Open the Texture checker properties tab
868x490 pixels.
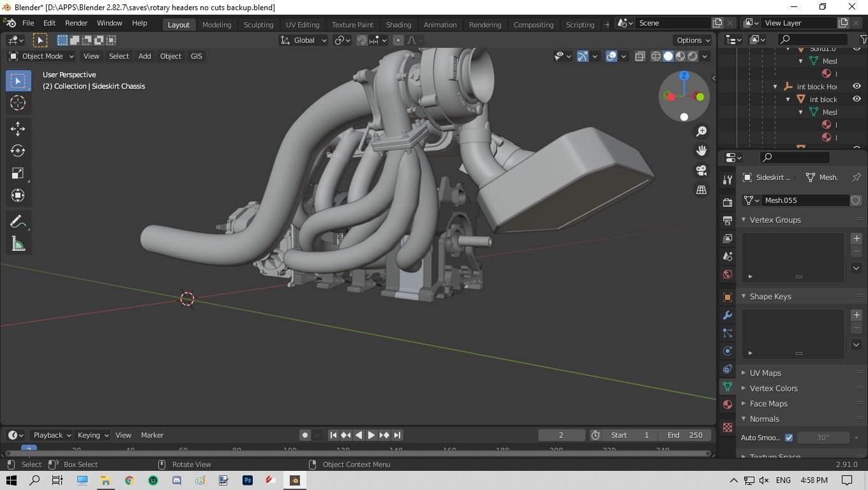pyautogui.click(x=728, y=427)
